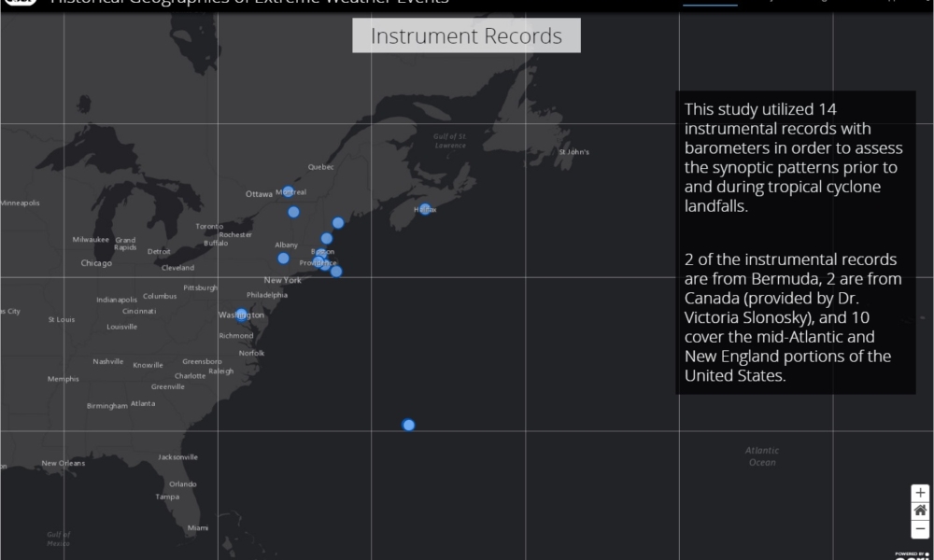
Task: Zoom out with the minus button
Action: pyautogui.click(x=920, y=528)
